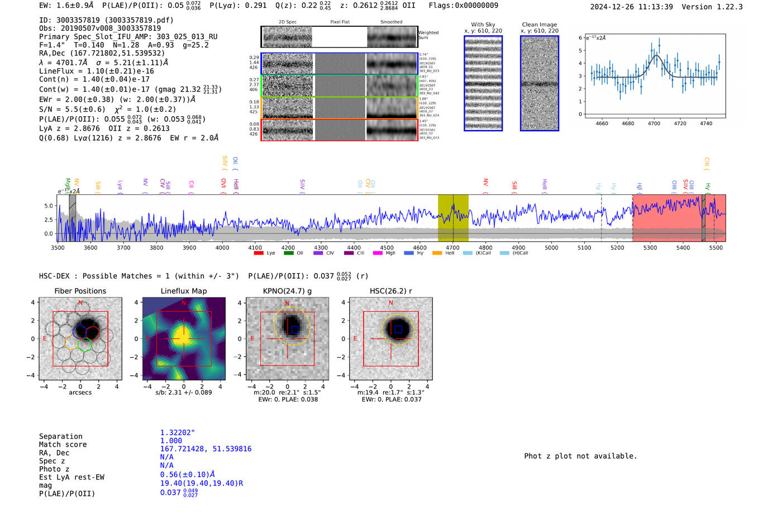Open the Fiber Positions panel
Screen dimensions: 782x532
80,339
